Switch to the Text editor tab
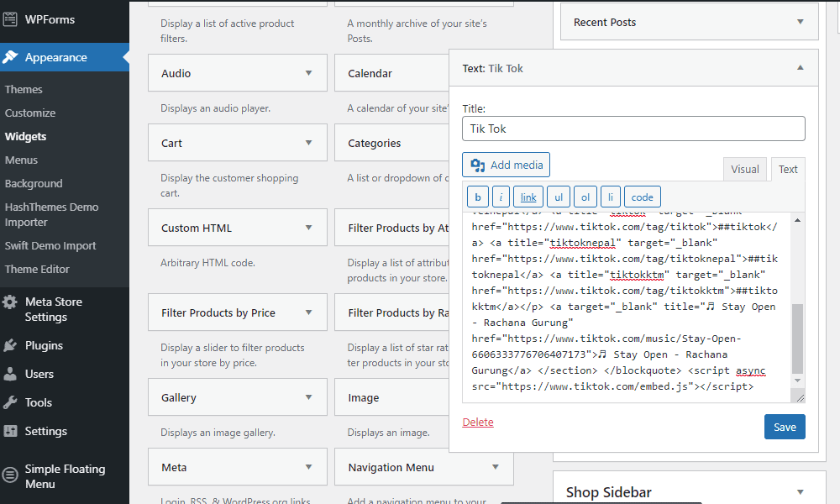 (788, 169)
